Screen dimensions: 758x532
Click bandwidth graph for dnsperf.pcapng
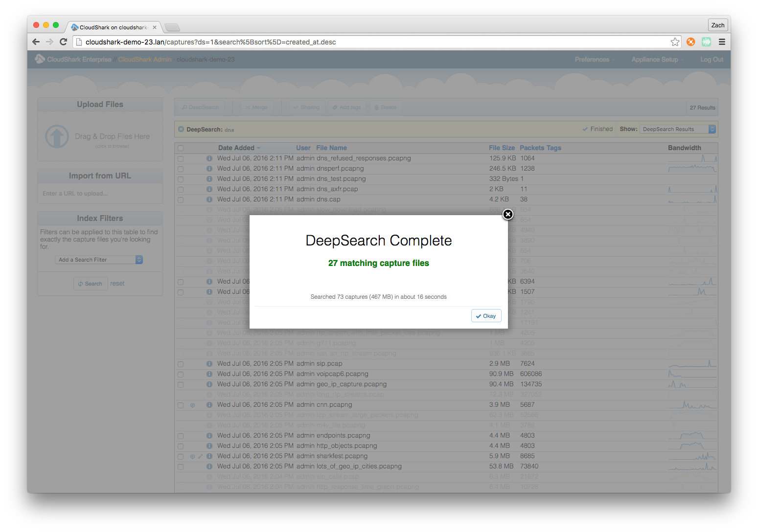pos(692,169)
